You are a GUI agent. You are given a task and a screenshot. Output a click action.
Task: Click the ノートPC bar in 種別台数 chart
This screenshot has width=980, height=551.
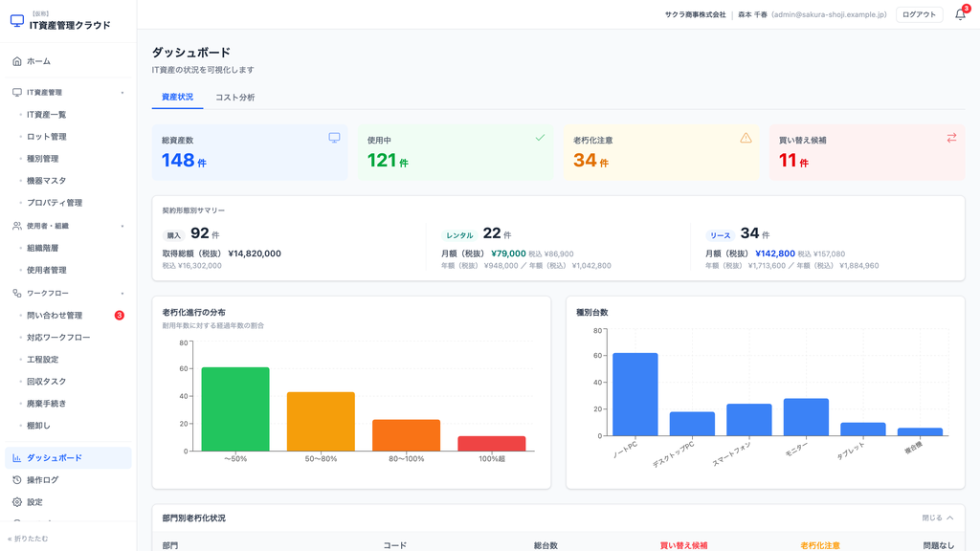(x=635, y=394)
